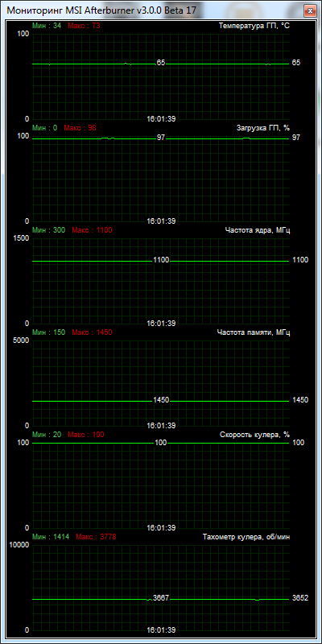Click memory clock maximum 'Макс : 1450'

(92, 332)
